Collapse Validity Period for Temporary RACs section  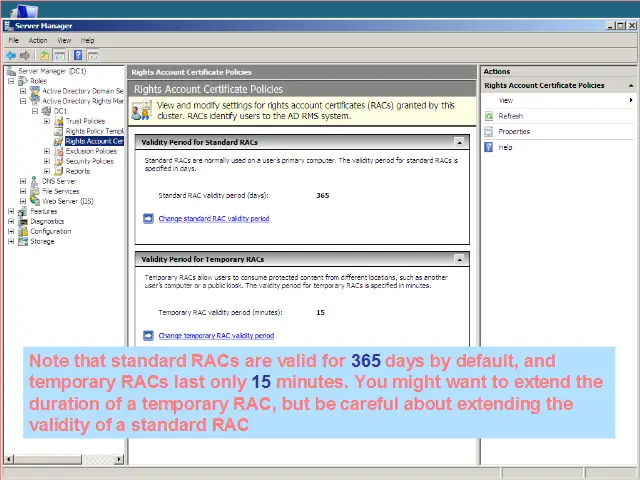tap(460, 260)
